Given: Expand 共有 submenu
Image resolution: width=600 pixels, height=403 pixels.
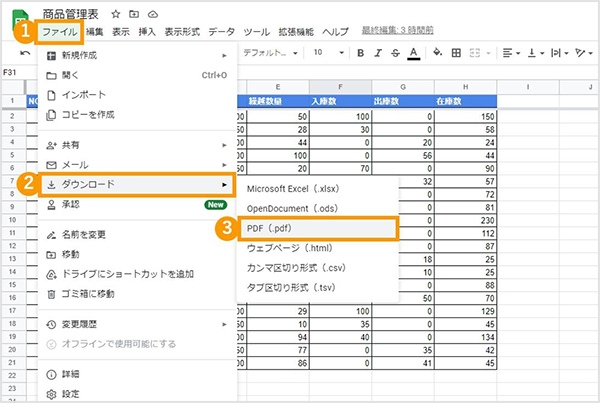Looking at the screenshot, I should click(137, 145).
